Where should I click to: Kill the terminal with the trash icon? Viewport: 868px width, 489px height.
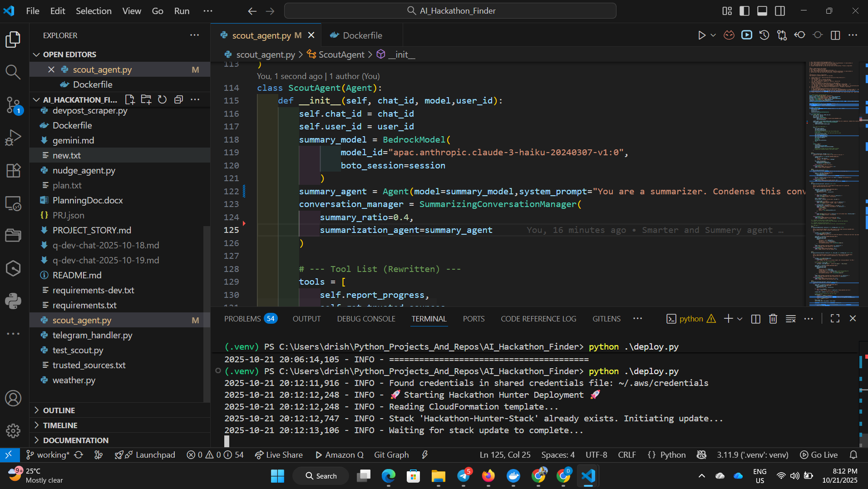[773, 318]
